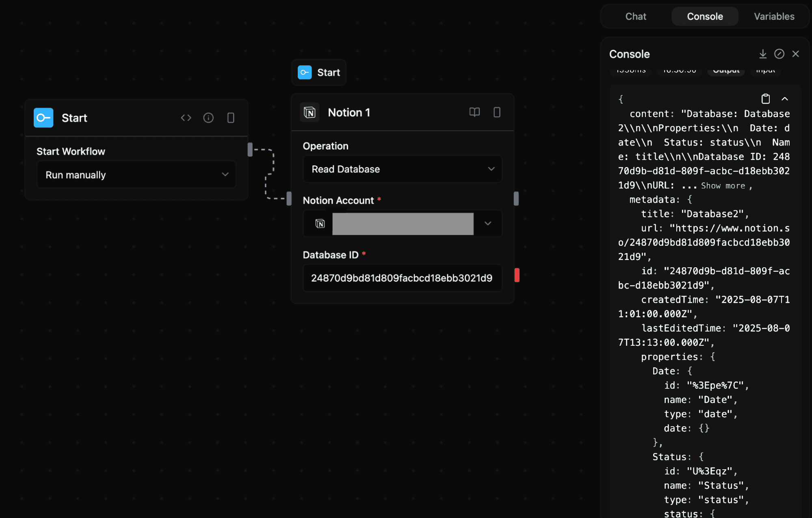The image size is (812, 518).
Task: Open documentation for the Notion 1 node
Action: (x=474, y=113)
